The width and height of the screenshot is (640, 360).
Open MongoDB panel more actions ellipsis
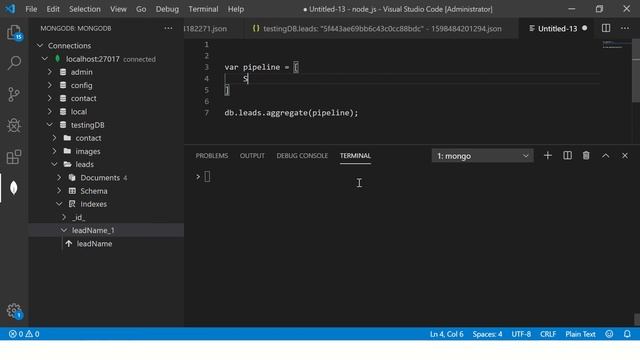168,28
